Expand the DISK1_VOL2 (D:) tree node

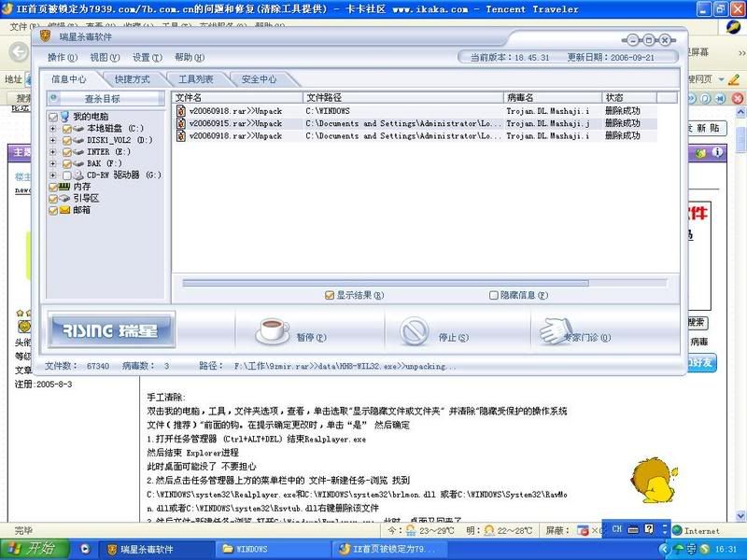pos(53,140)
